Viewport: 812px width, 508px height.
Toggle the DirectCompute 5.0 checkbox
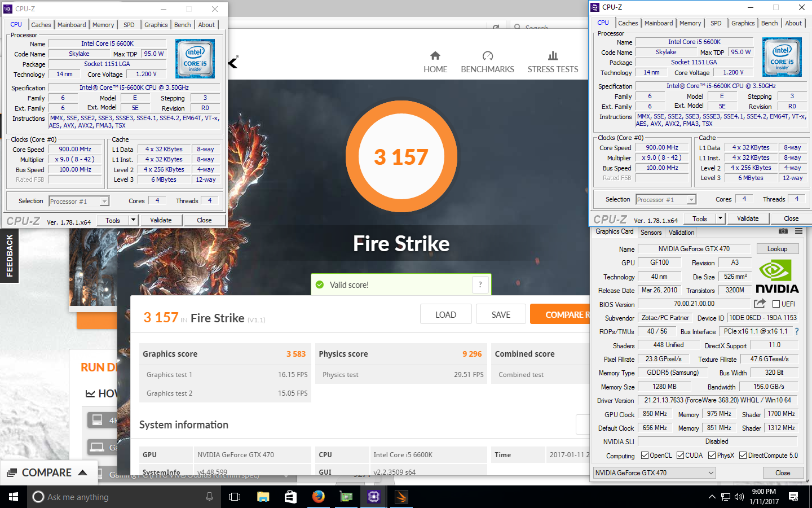coord(743,456)
